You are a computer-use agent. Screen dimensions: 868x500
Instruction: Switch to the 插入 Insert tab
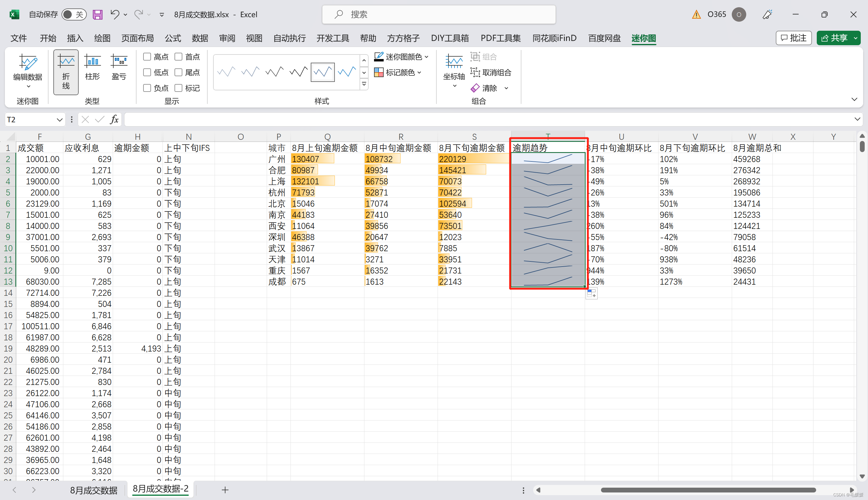(75, 38)
